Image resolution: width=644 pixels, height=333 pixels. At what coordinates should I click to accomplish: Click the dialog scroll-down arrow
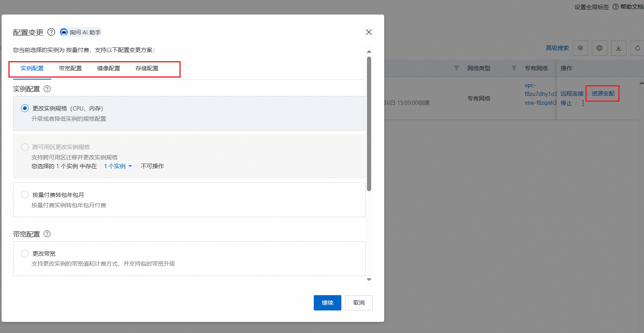point(369,279)
